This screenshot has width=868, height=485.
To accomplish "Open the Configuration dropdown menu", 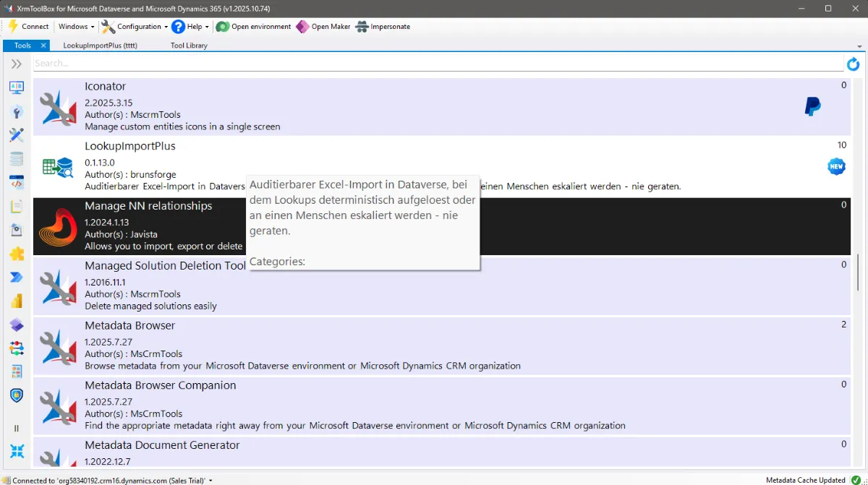I will 134,27.
